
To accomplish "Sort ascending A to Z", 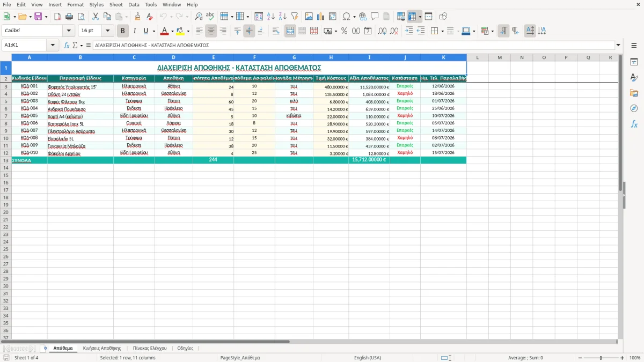I will click(270, 17).
